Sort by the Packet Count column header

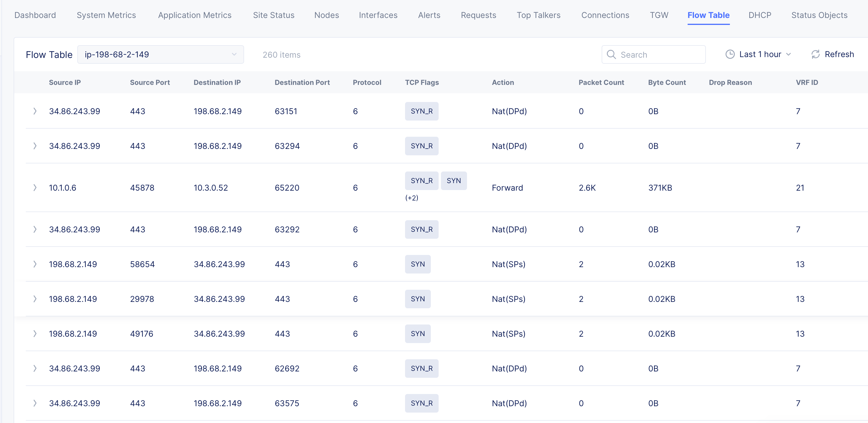coord(601,82)
